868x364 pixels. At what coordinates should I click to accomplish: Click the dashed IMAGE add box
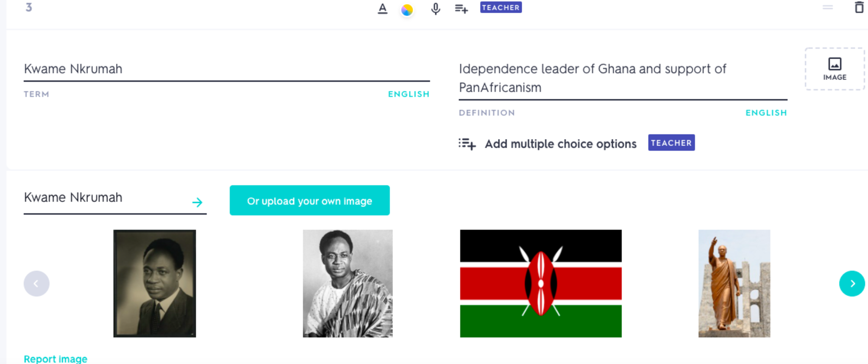(835, 69)
